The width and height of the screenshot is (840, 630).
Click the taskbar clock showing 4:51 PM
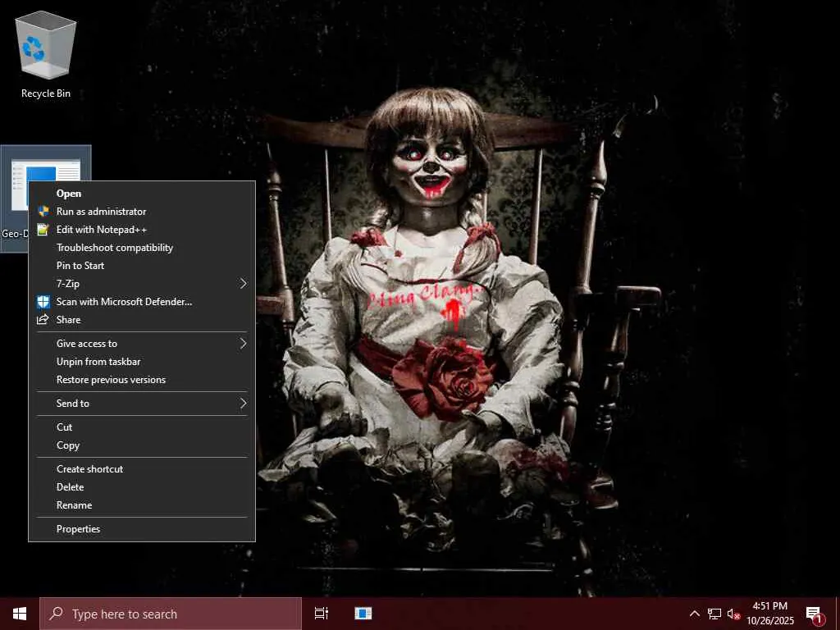pyautogui.click(x=769, y=614)
